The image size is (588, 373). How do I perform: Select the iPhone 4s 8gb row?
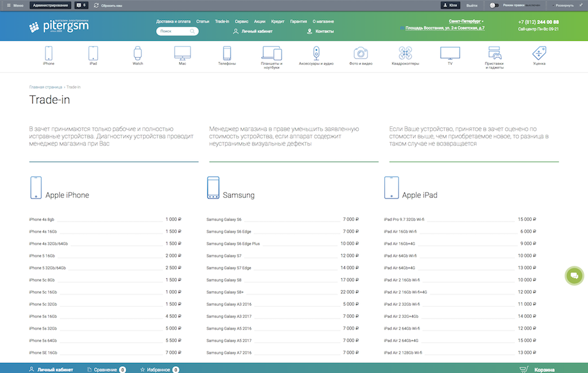click(105, 219)
